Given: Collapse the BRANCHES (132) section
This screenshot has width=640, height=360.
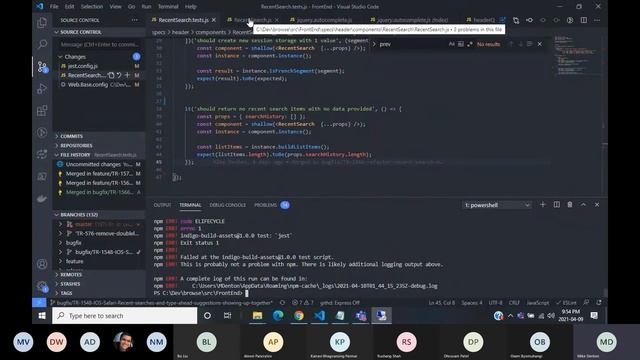Looking at the screenshot, I should [x=99, y=214].
